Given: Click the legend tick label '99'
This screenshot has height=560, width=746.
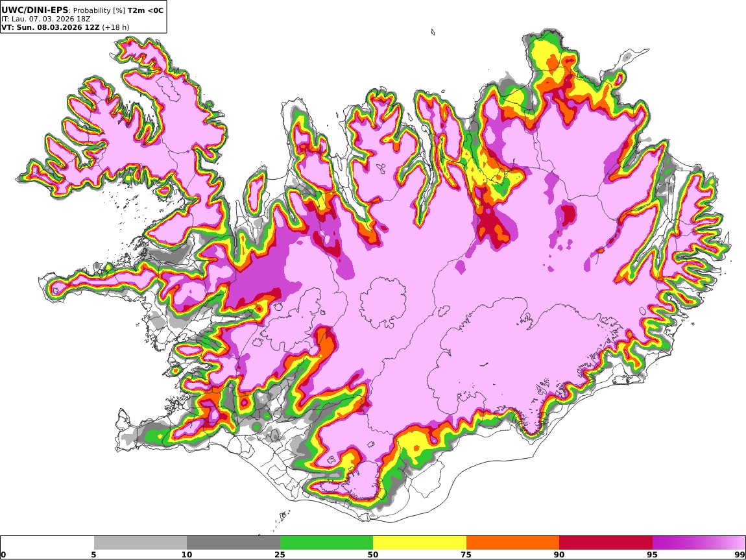Looking at the screenshot, I should pyautogui.click(x=740, y=554).
